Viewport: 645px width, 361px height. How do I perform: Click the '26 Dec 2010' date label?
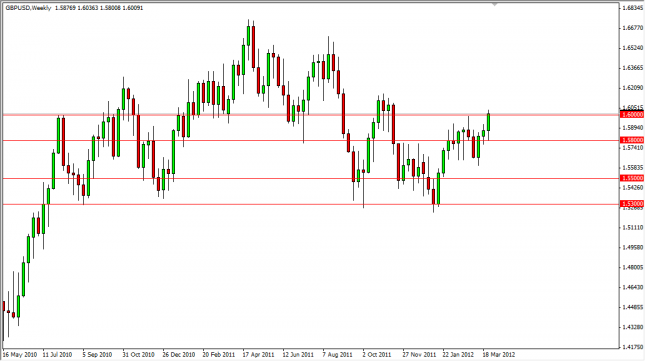coord(178,354)
